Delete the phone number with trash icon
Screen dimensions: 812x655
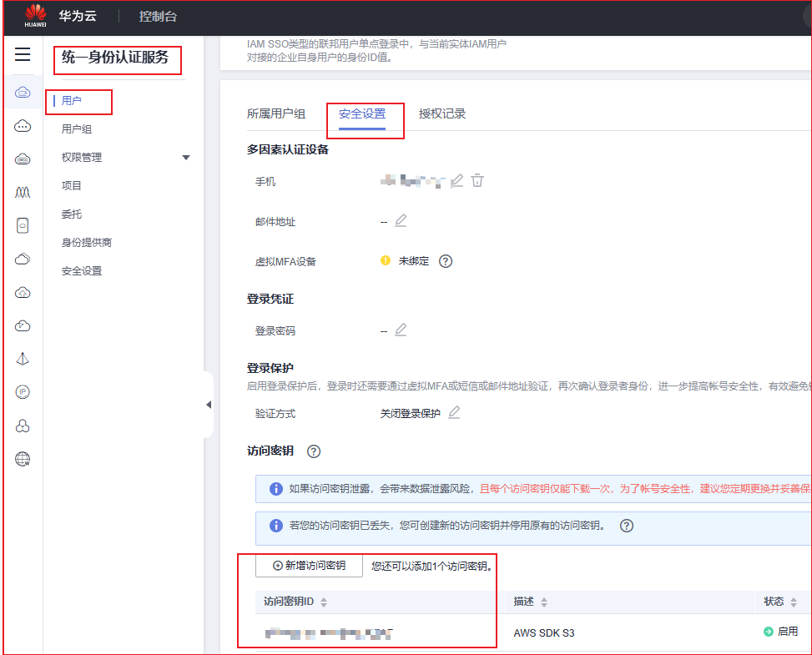(477, 180)
